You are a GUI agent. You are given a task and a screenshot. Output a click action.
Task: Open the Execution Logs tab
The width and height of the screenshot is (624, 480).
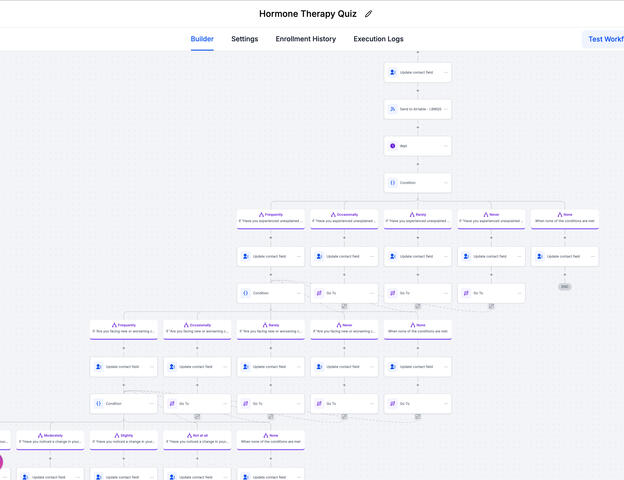378,39
